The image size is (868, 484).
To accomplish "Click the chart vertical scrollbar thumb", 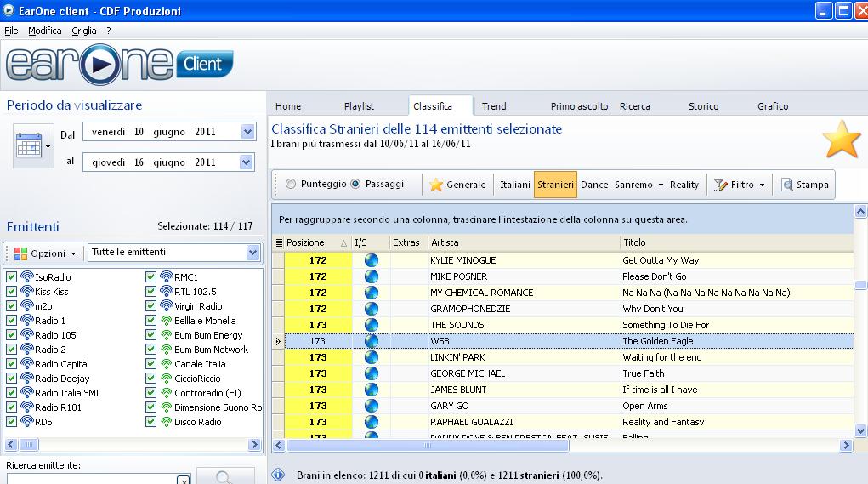I will point(860,285).
